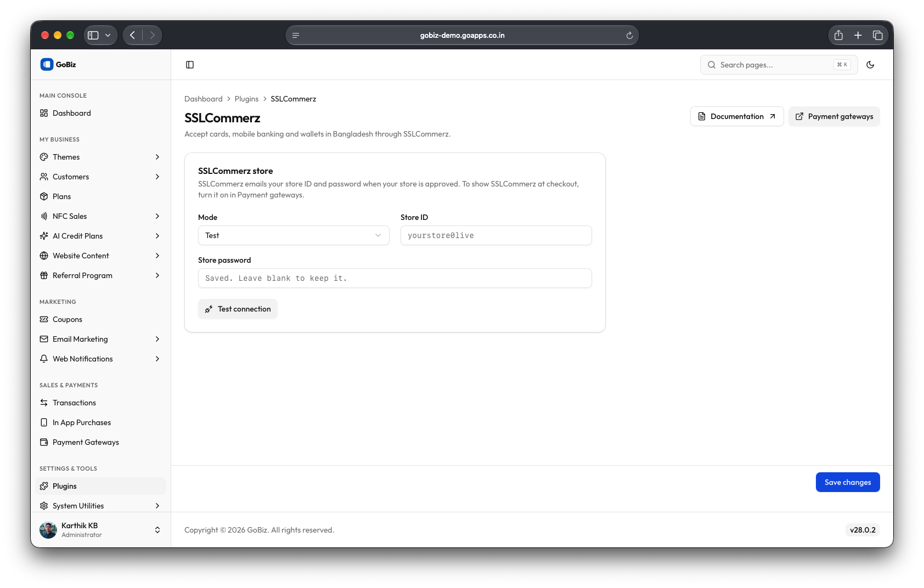924x588 pixels.
Task: Focus the Store password input field
Action: (x=395, y=278)
